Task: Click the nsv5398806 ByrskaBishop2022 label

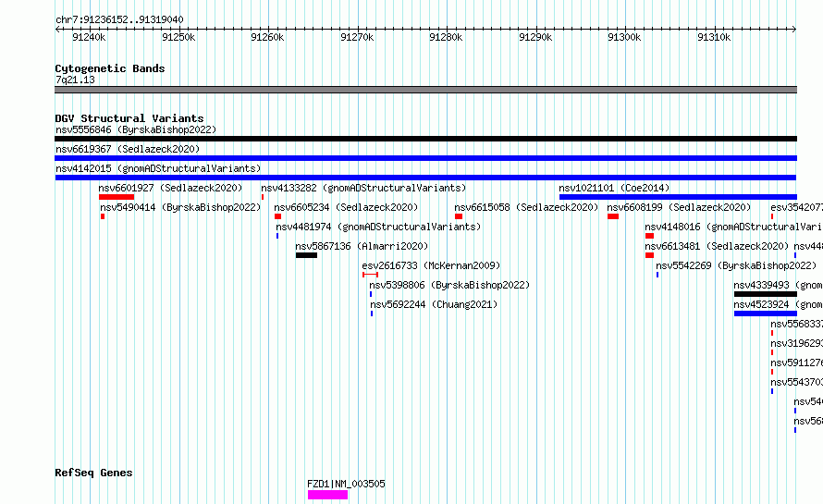Action: click(x=449, y=285)
